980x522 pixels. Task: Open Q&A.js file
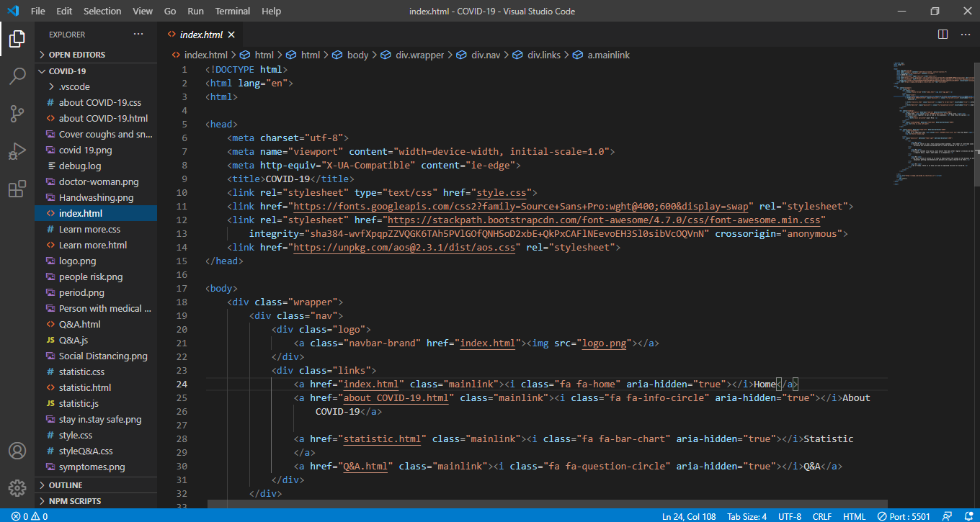(96, 341)
